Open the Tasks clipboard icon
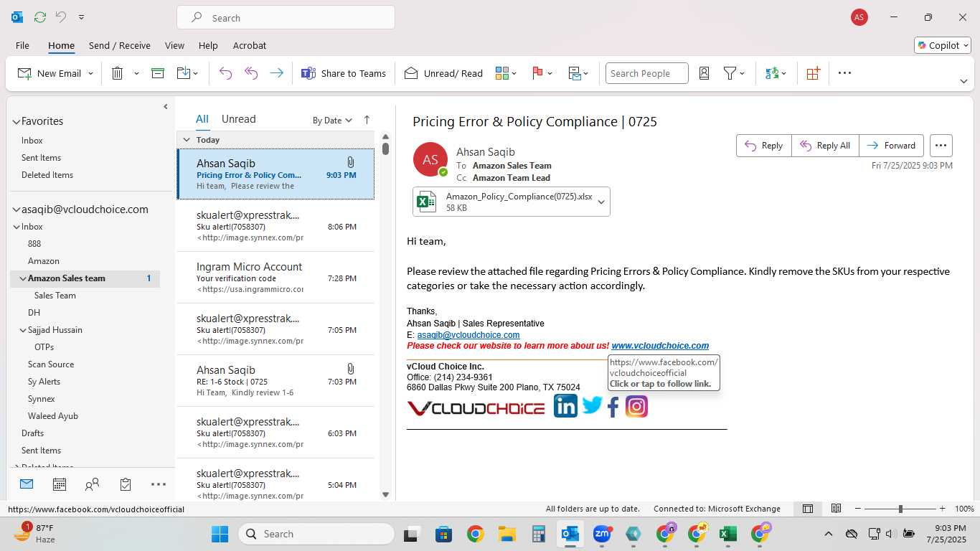980x551 pixels. point(126,484)
